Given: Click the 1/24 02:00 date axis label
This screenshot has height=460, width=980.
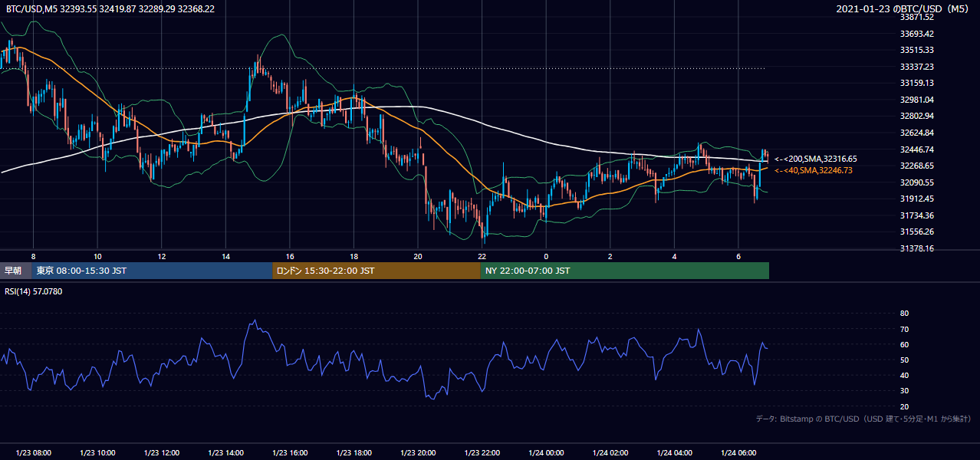Looking at the screenshot, I should point(610,452).
